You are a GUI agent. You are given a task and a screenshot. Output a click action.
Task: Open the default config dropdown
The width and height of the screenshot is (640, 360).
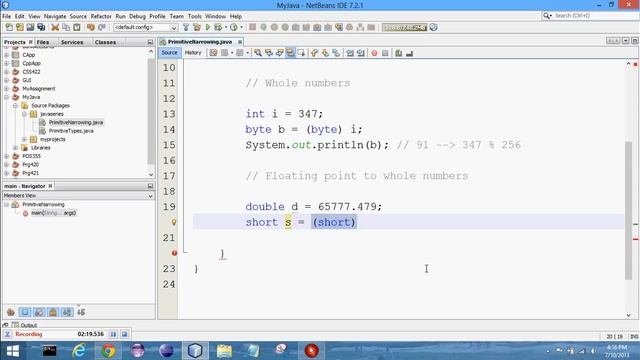[x=145, y=27]
